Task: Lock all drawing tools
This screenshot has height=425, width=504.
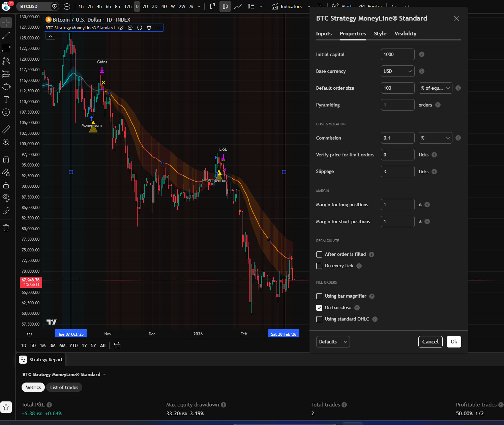Action: pyautogui.click(x=6, y=185)
